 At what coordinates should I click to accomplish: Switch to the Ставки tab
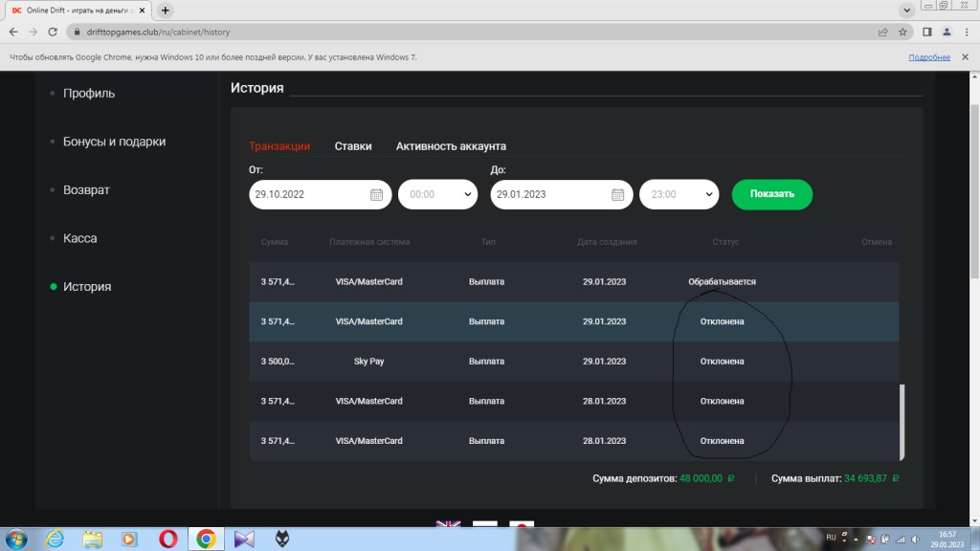point(353,146)
